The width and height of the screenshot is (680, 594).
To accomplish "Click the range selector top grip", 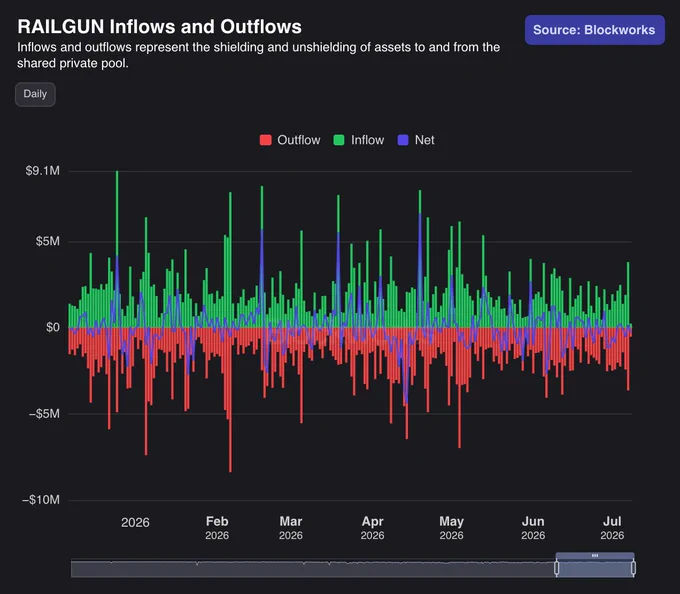I will click(x=595, y=555).
